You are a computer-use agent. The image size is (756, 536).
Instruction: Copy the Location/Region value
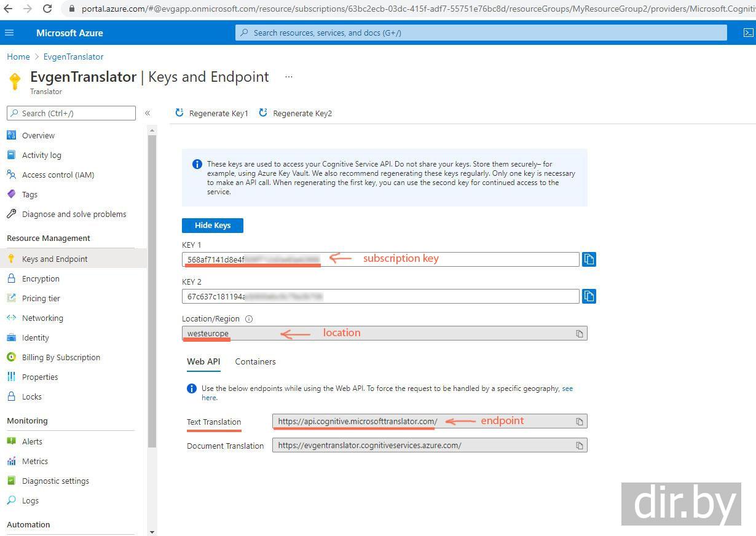point(579,334)
